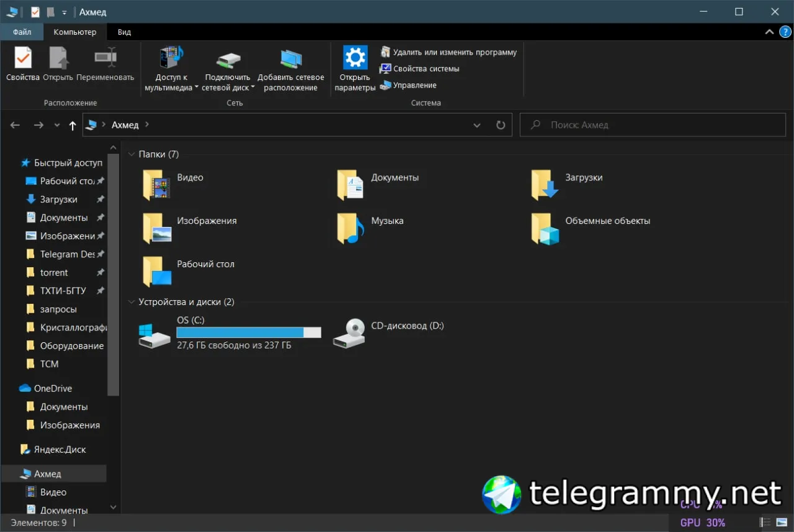
Task: Go up one level with the up arrow
Action: [73, 125]
